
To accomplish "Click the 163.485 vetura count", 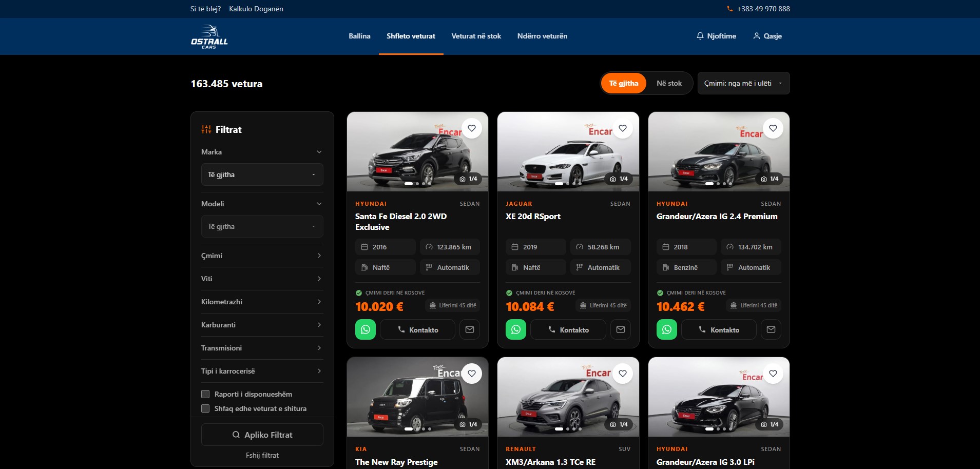I will tap(226, 84).
